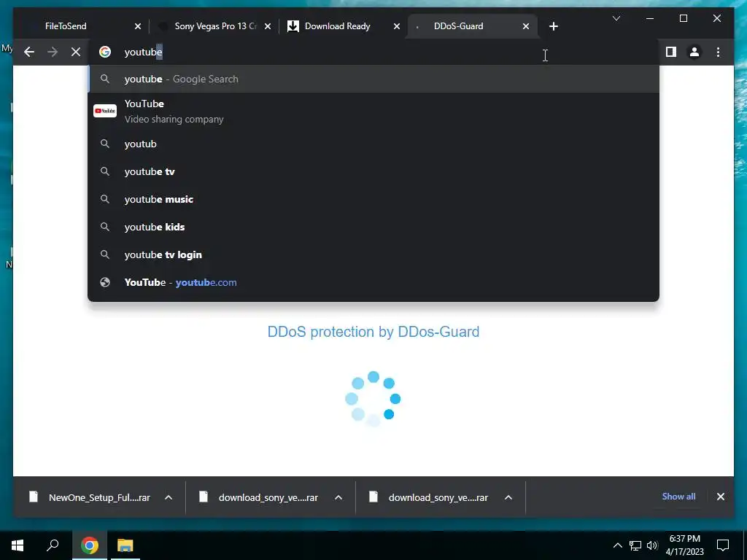
Task: Choose the 'youtub' suggestion
Action: (x=373, y=144)
